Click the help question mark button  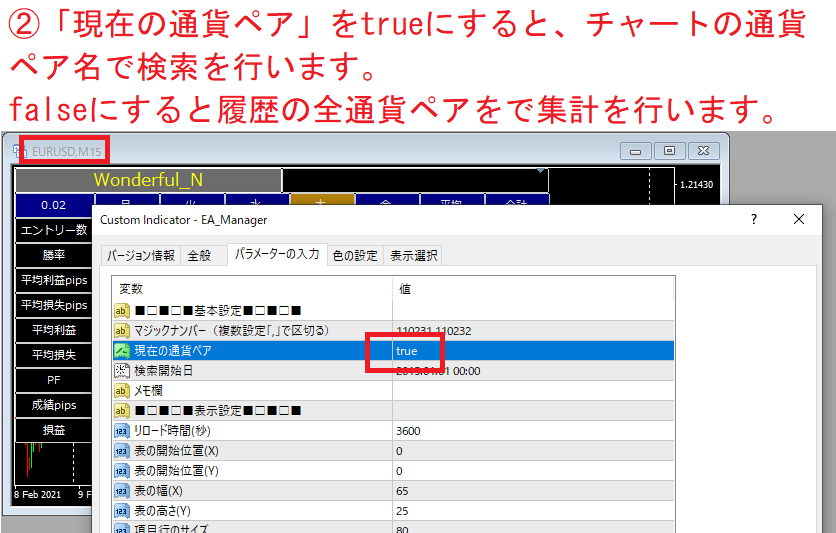tap(753, 219)
